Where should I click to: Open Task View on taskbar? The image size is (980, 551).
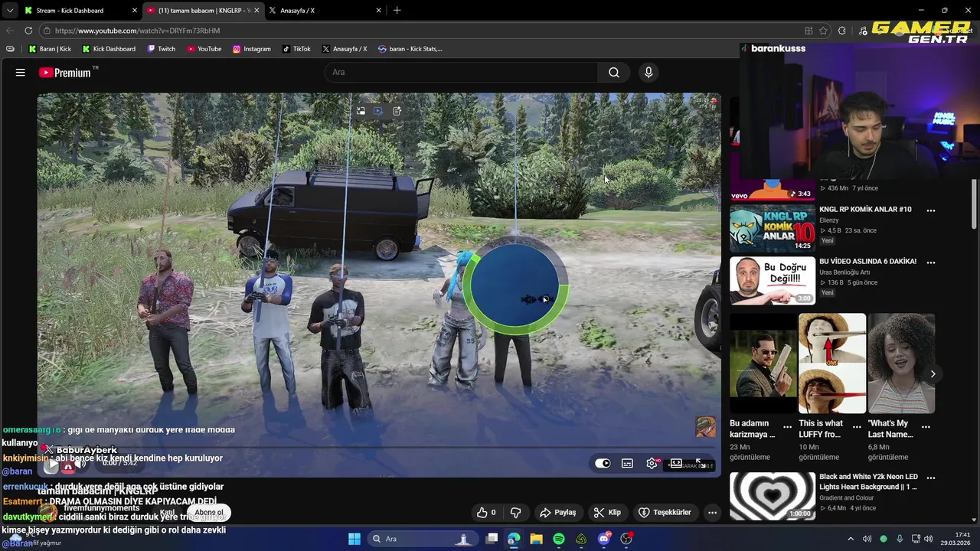point(492,539)
